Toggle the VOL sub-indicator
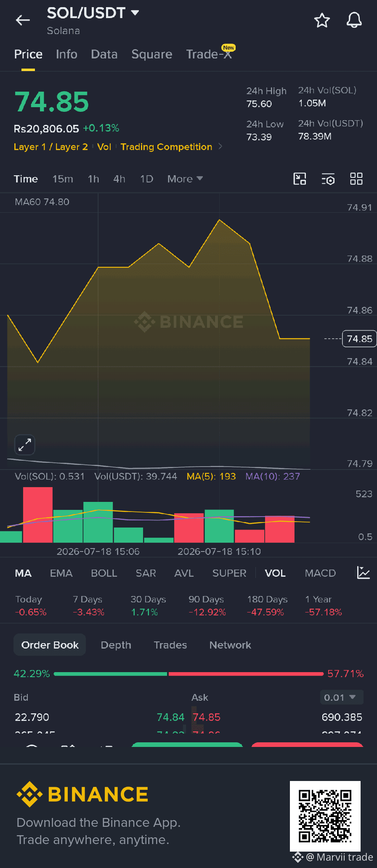377x868 pixels. 275,573
